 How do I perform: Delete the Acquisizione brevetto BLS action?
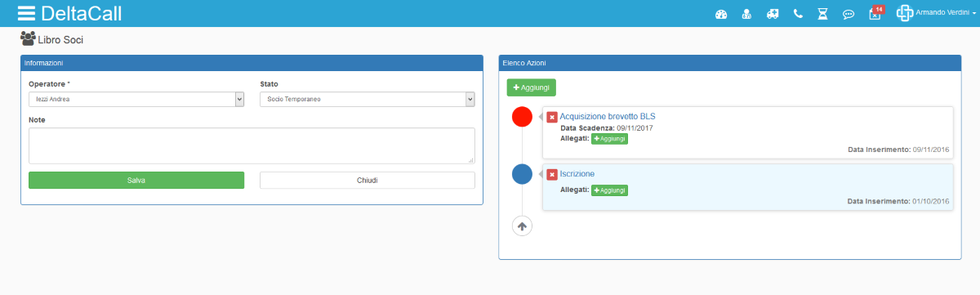[552, 117]
